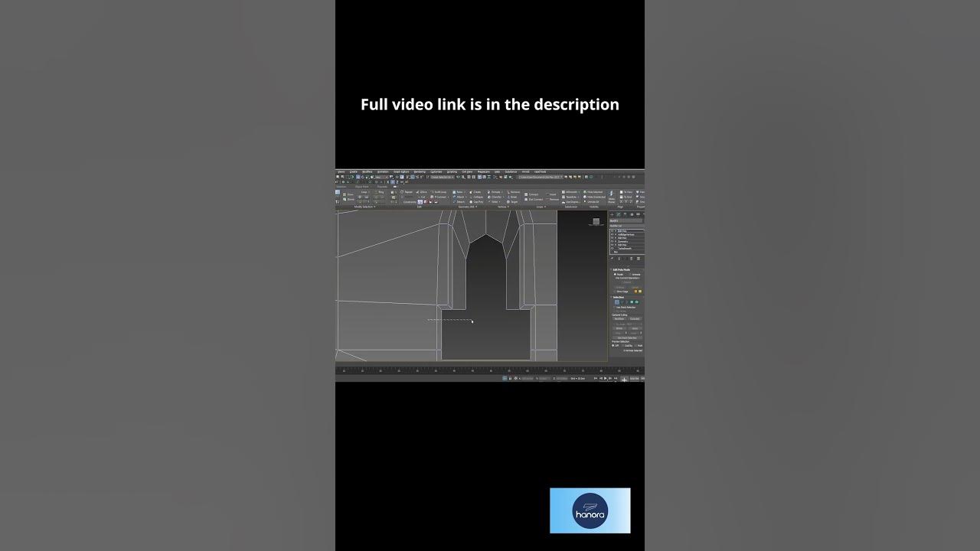Click first yellow cage color swatch
Screen dimensions: 980x551
click(x=635, y=292)
